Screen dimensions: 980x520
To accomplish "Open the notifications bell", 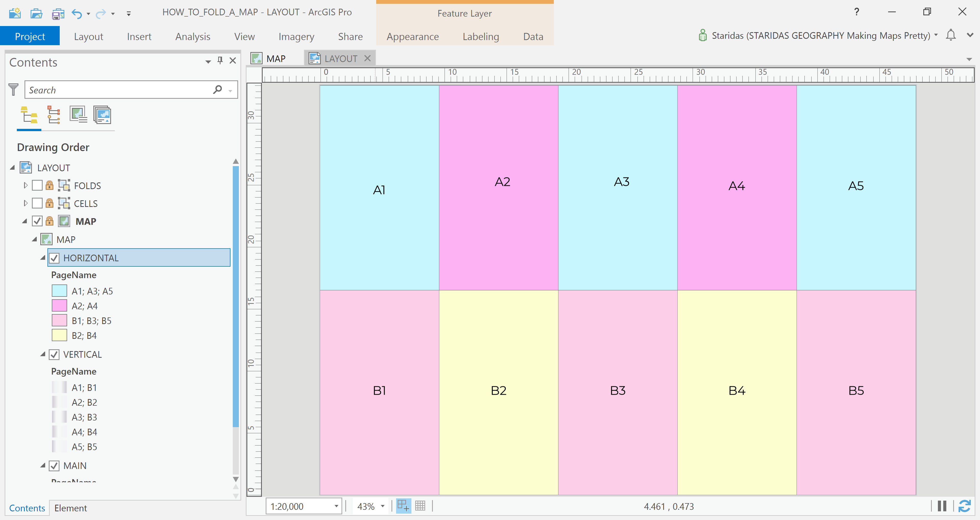I will pyautogui.click(x=951, y=35).
